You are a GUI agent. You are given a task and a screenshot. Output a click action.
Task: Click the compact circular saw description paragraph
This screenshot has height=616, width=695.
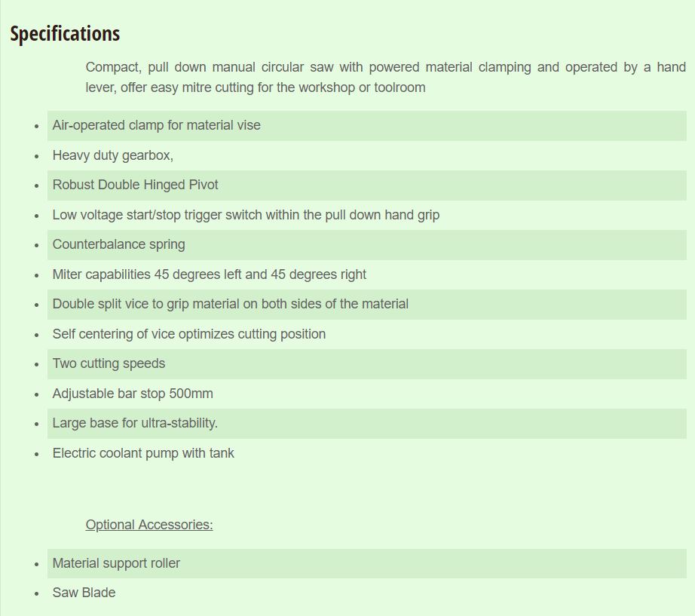[x=386, y=77]
